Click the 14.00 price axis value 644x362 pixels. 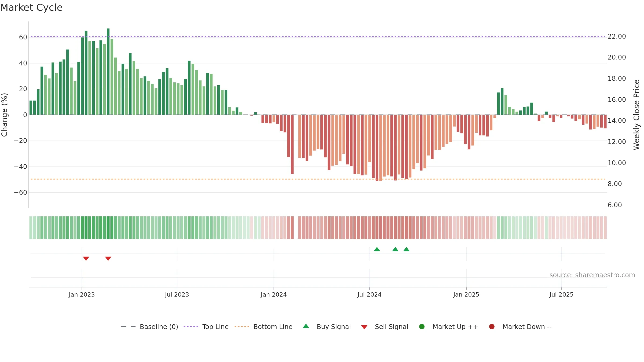tap(617, 121)
